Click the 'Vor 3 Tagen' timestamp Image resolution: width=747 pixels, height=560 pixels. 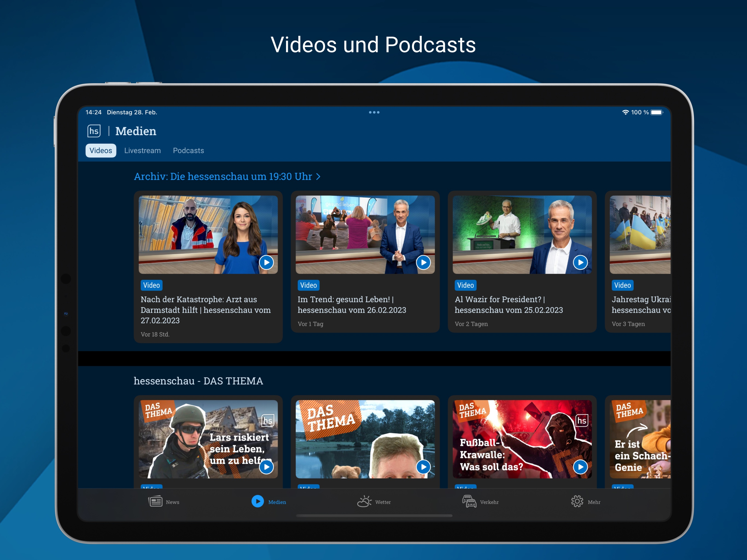click(x=628, y=324)
